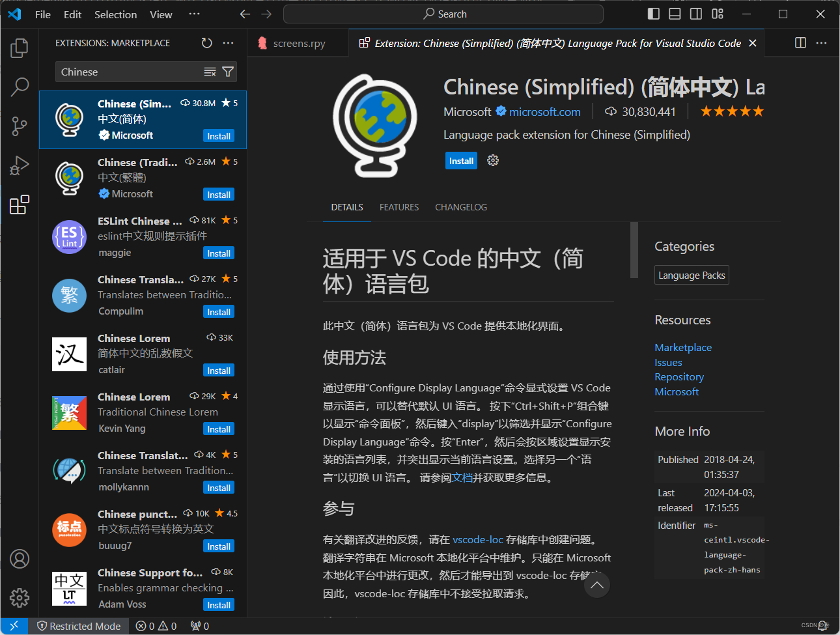Select the FEATURES tab
Screen dimensions: 840x635
coord(399,207)
